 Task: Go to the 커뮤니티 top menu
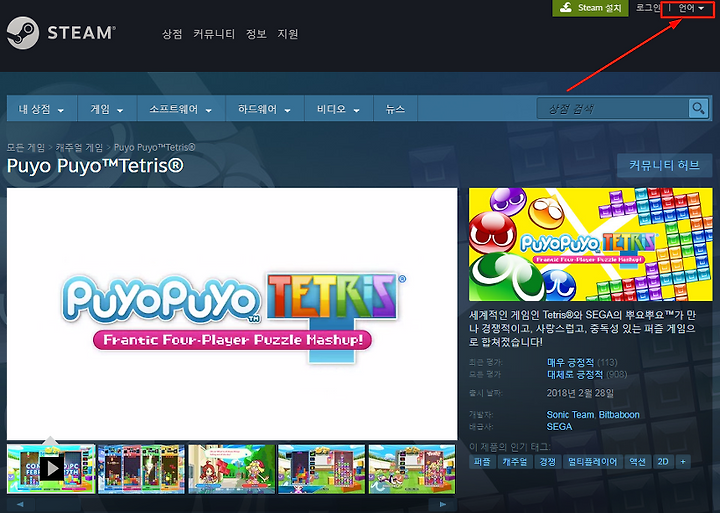(x=214, y=34)
